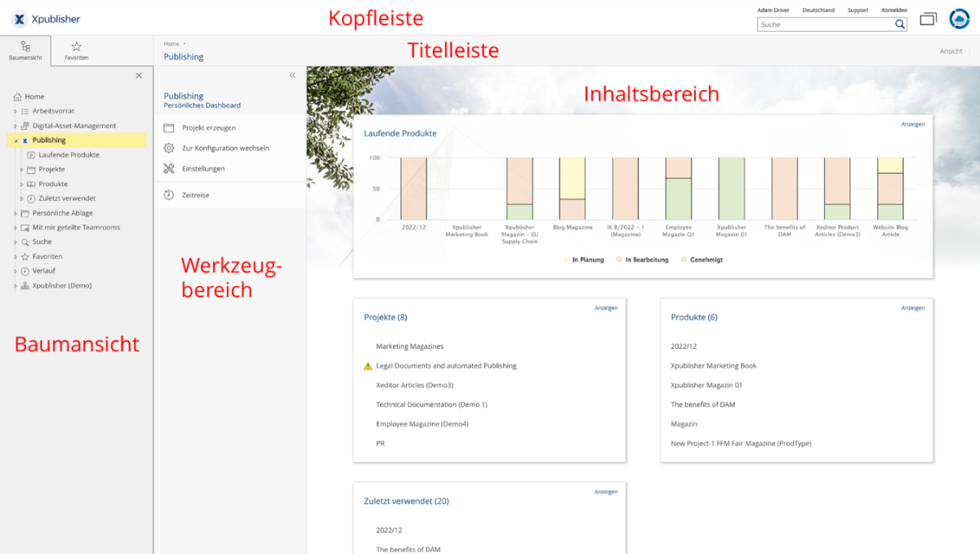This screenshot has width=980, height=554.
Task: Select Mit mir geteilte Teamrooms tree item
Action: pyautogui.click(x=76, y=227)
